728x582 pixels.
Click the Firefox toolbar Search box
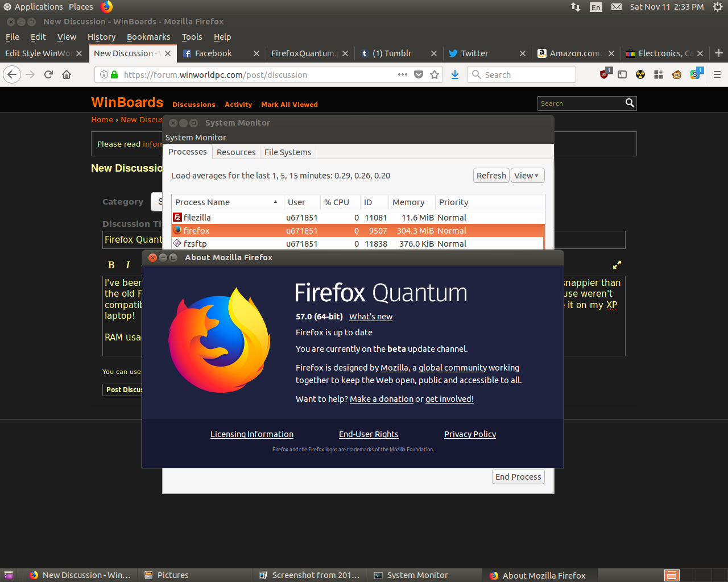521,74
